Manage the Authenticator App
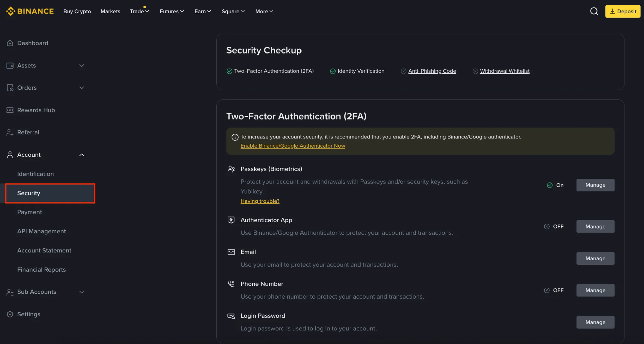This screenshot has height=344, width=644. (x=595, y=227)
